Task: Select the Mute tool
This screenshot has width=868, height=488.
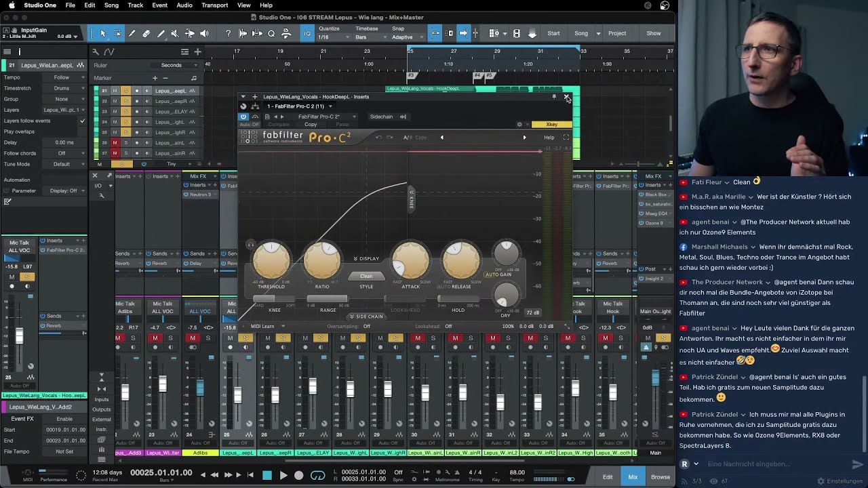Action: (x=175, y=33)
